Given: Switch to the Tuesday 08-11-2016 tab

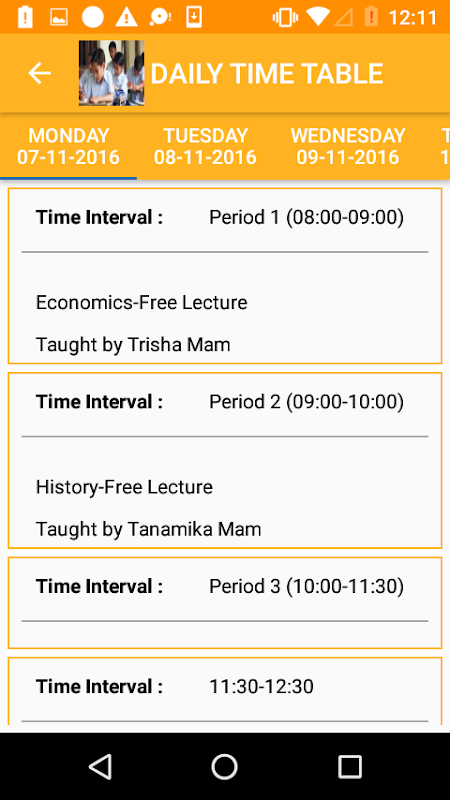Looking at the screenshot, I should click(205, 146).
